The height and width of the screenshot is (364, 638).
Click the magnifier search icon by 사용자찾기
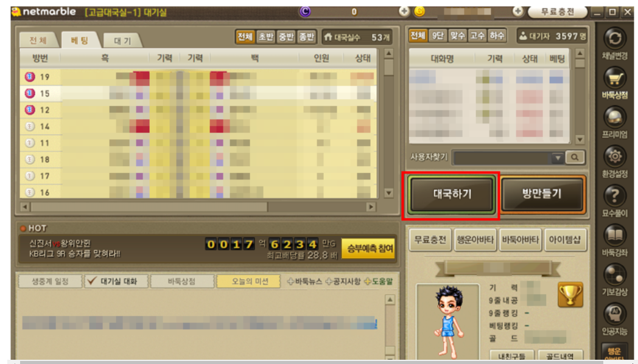coord(575,158)
